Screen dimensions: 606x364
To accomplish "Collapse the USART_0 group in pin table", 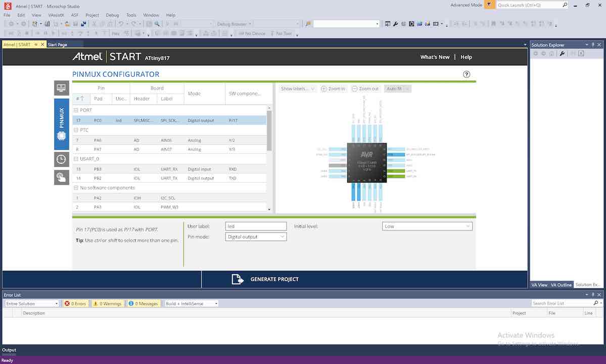I will 76,159.
